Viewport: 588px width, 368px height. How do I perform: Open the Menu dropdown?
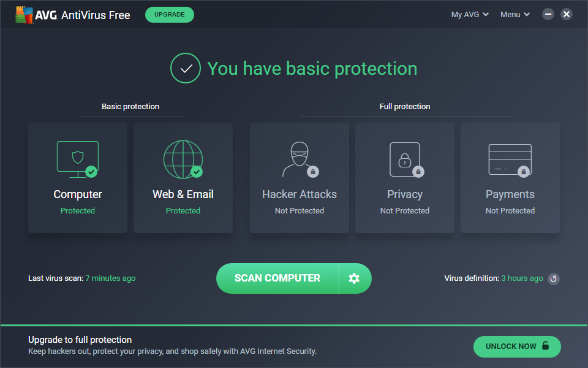coord(515,15)
